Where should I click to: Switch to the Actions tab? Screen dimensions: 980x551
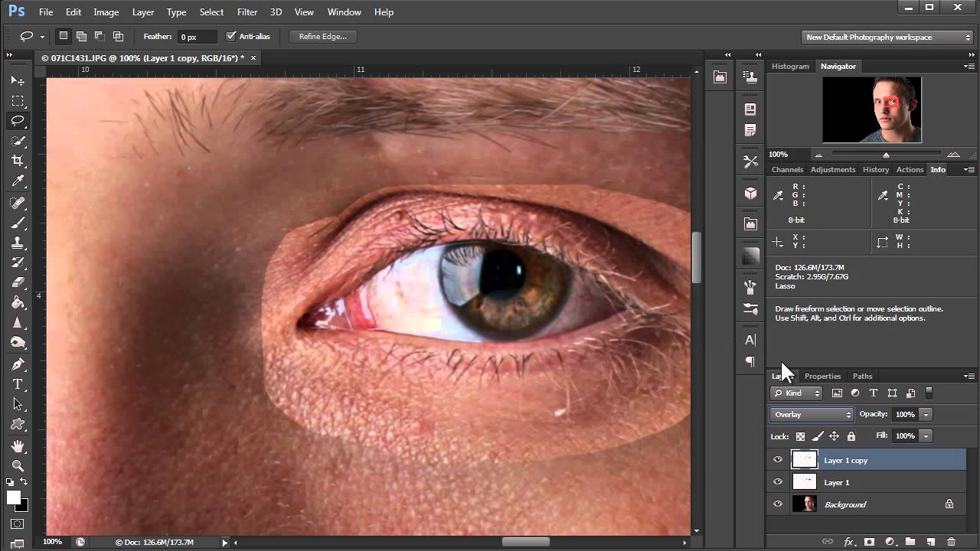coord(910,170)
